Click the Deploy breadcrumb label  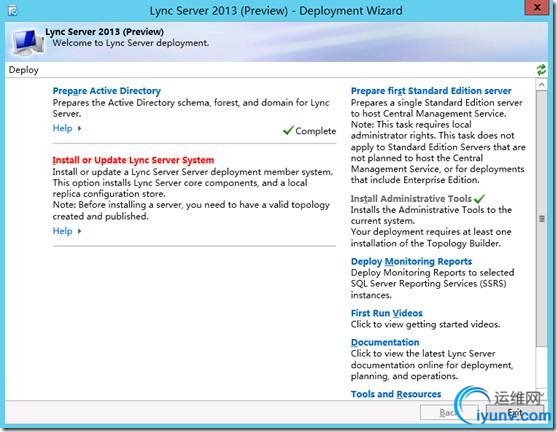23,70
